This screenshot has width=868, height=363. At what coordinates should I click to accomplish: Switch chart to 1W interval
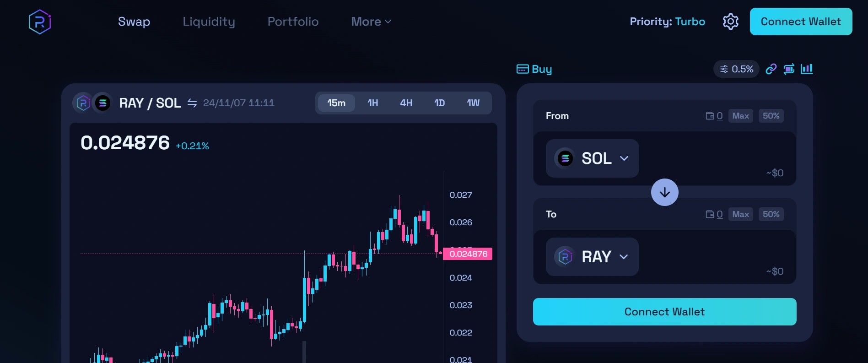473,103
